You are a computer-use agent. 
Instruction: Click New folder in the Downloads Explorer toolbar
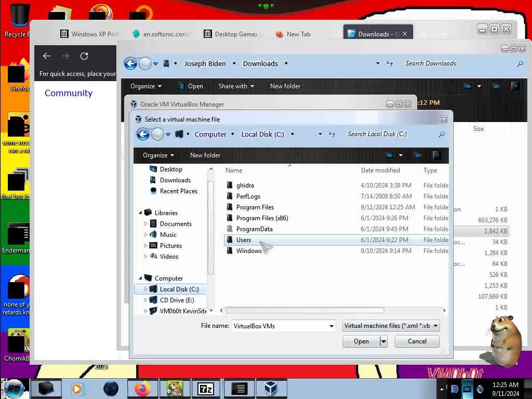(285, 86)
